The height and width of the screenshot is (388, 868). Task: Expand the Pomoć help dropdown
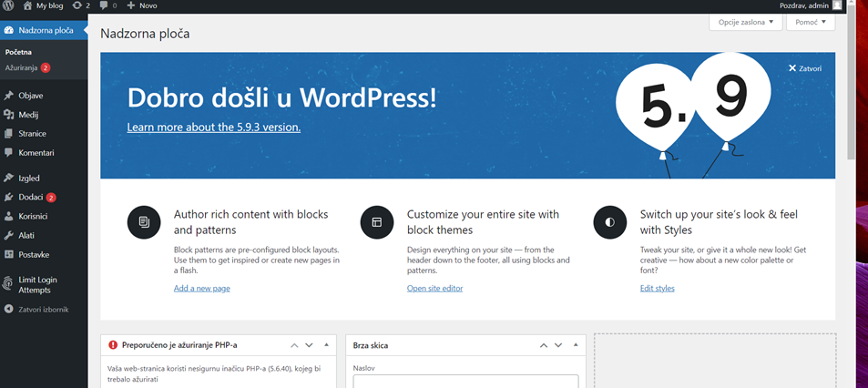tap(810, 22)
